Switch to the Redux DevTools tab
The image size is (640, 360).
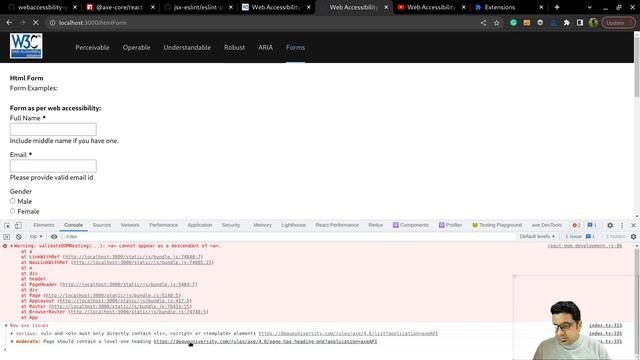click(x=376, y=225)
